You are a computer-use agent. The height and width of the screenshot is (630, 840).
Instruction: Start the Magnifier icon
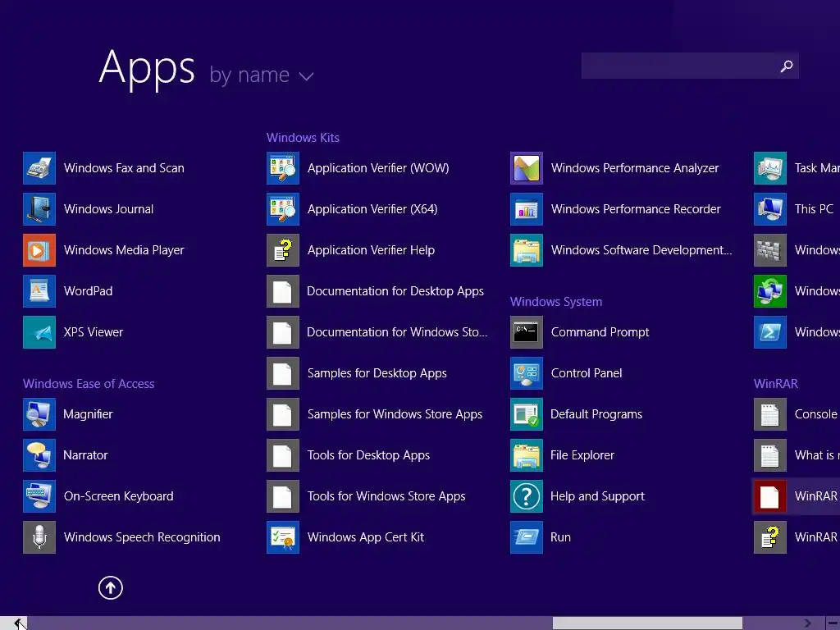(39, 414)
